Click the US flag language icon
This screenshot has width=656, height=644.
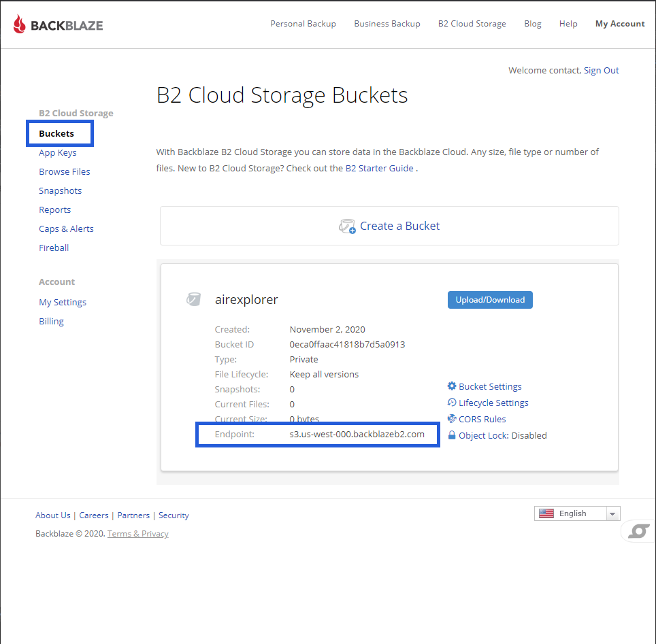[x=546, y=513]
